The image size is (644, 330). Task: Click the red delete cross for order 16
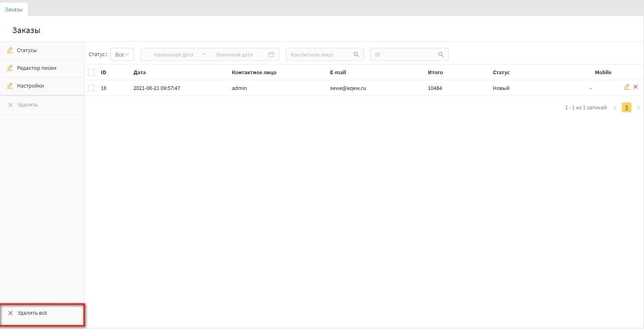636,87
